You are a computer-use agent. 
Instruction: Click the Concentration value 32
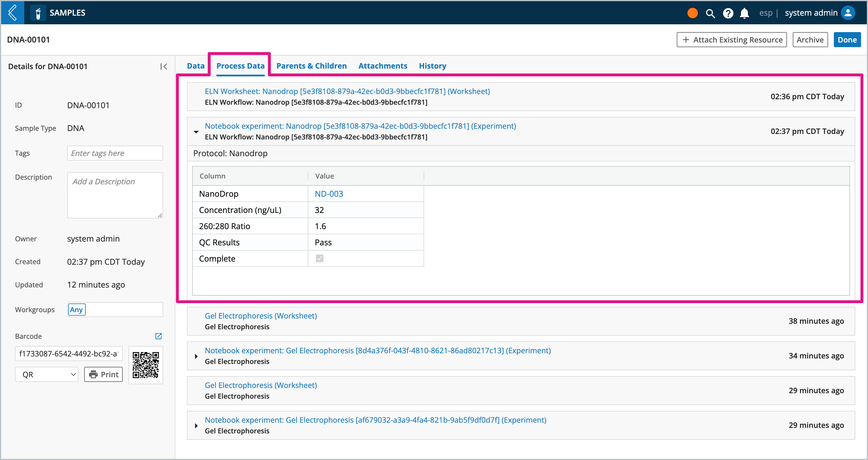(319, 210)
